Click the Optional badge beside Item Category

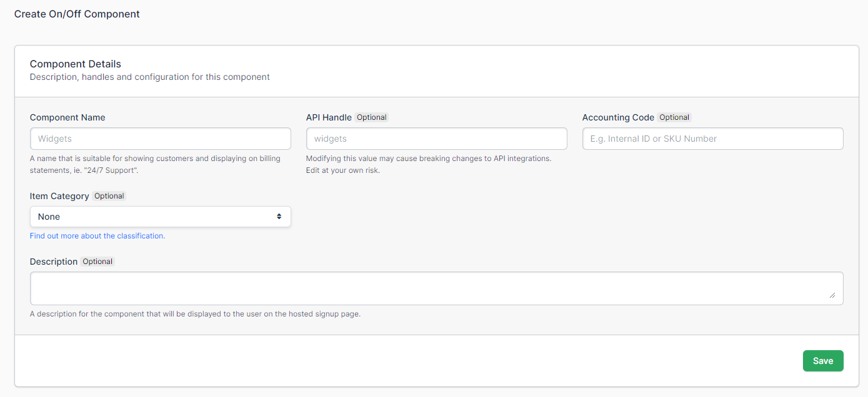click(x=109, y=196)
